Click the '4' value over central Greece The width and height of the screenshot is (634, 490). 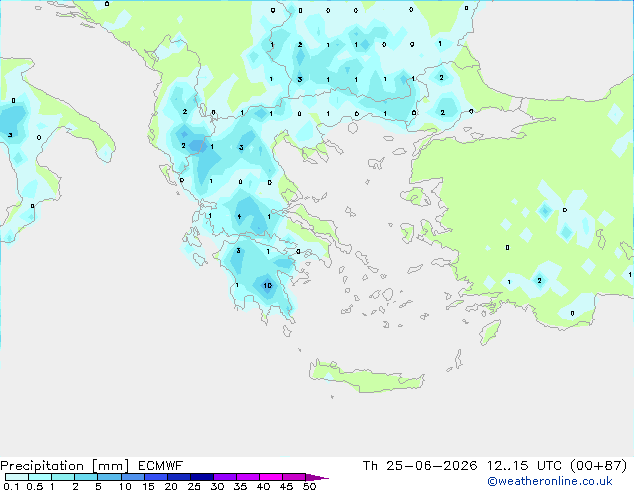point(239,217)
